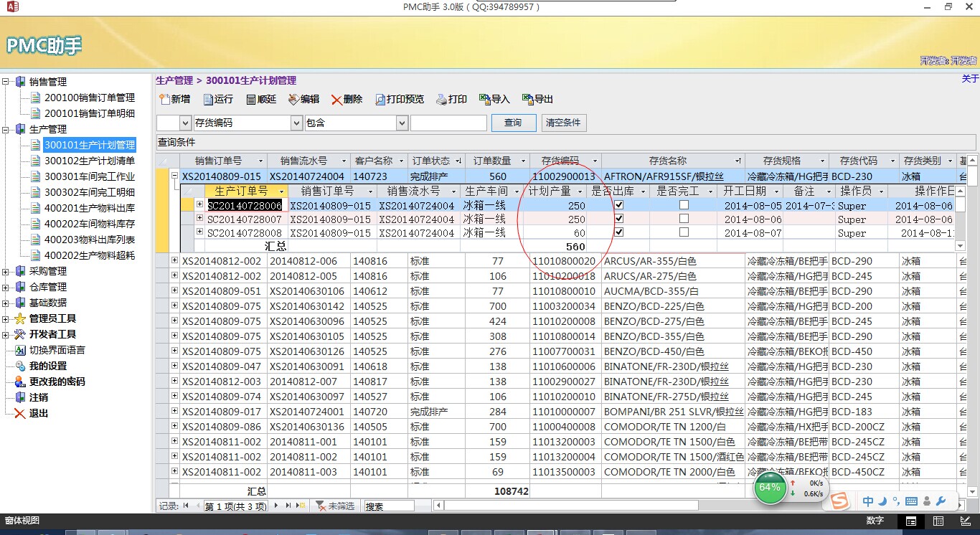Screen dimensions: 980x535
Task: Click the 搜索 record search box
Action: pyautogui.click(x=390, y=506)
